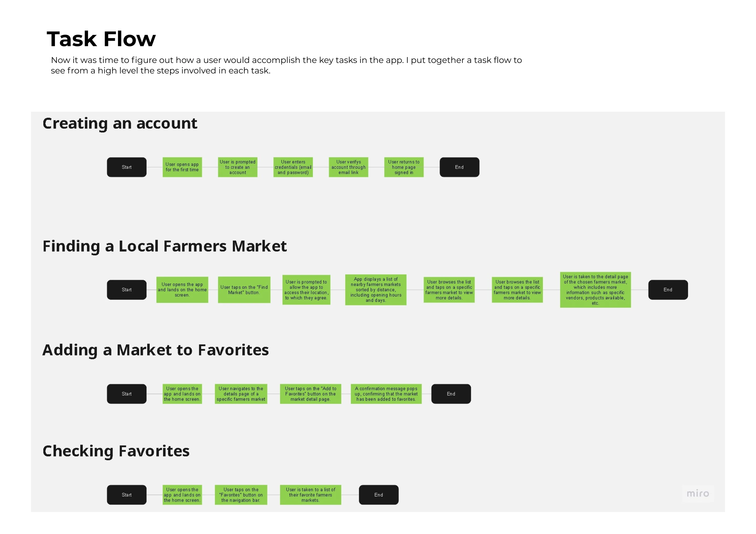This screenshot has height=534, width=756.
Task: Select the "User taps on the Find Market button" step
Action: point(244,290)
